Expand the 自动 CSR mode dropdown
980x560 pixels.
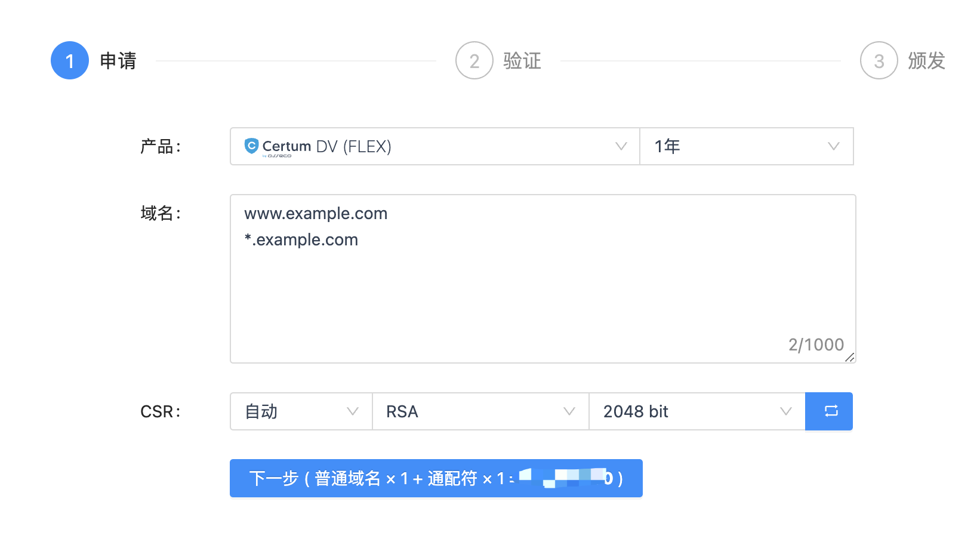point(301,411)
